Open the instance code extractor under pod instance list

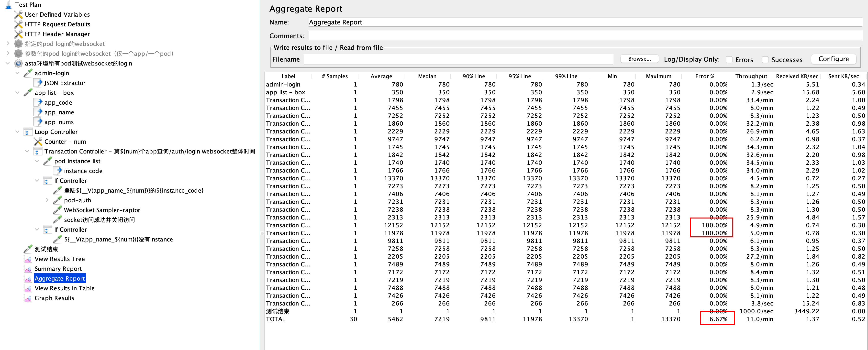(83, 171)
